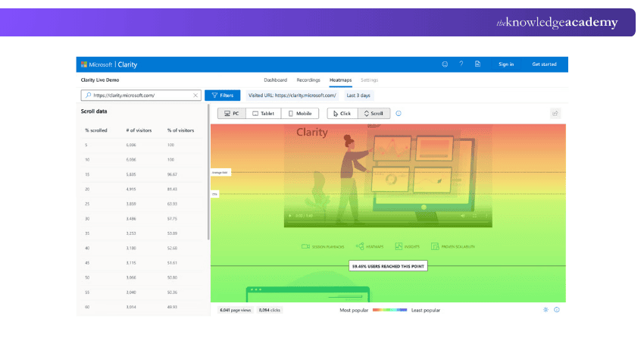This screenshot has height=341, width=644.
Task: Click the 63.93 percent value
Action: point(172,204)
